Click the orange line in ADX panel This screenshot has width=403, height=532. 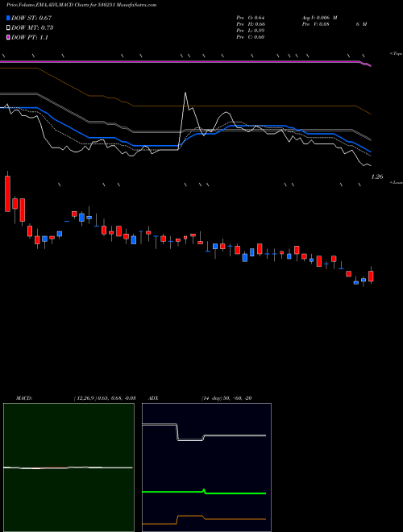204,518
